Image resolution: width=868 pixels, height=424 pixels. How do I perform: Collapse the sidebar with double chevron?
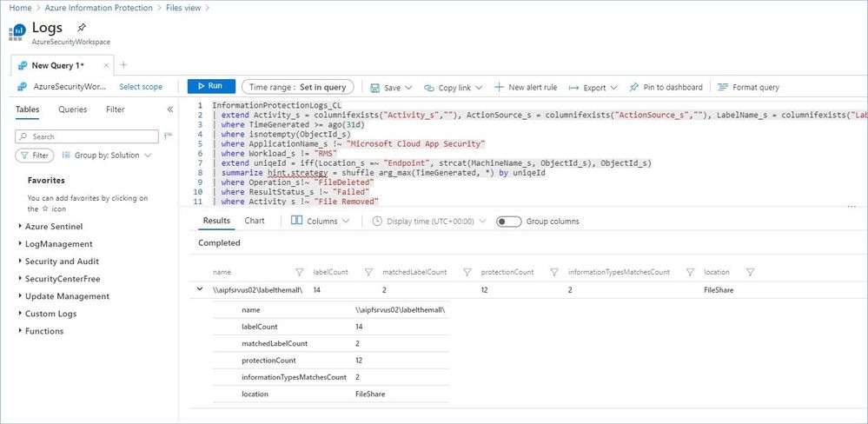click(x=170, y=109)
